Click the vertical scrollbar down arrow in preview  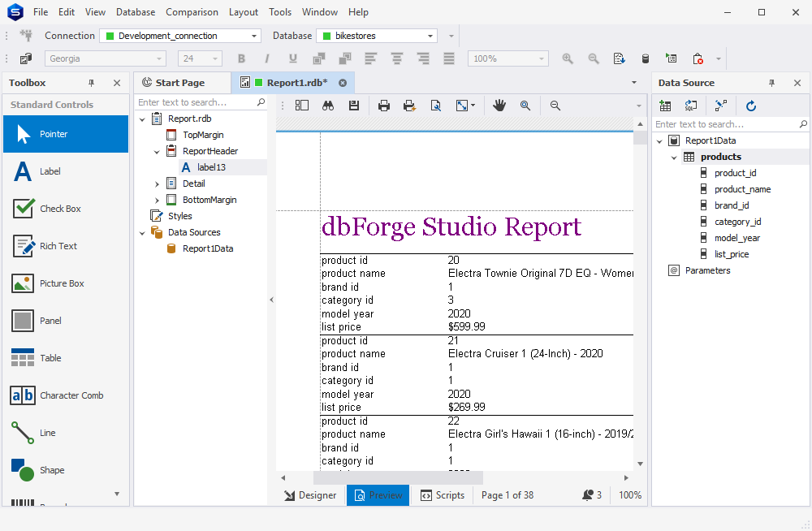(x=640, y=464)
